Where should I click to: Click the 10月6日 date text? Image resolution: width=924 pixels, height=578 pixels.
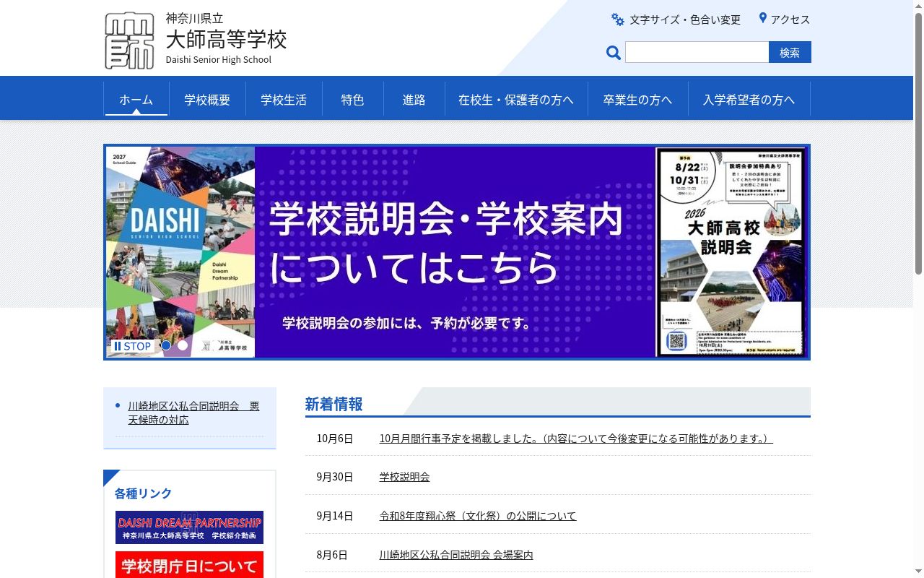point(335,439)
